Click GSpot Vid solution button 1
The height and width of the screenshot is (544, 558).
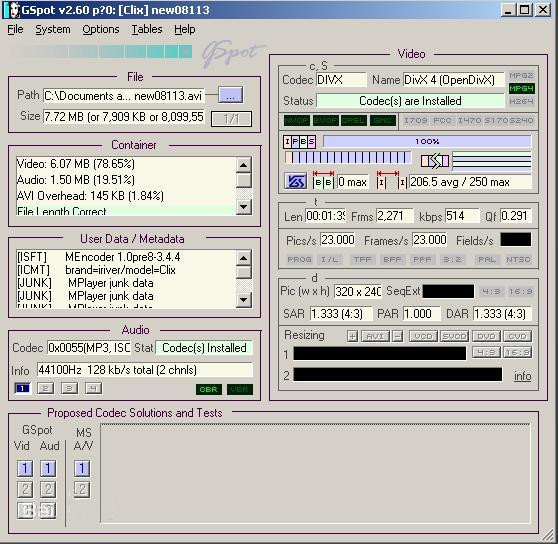tap(25, 468)
